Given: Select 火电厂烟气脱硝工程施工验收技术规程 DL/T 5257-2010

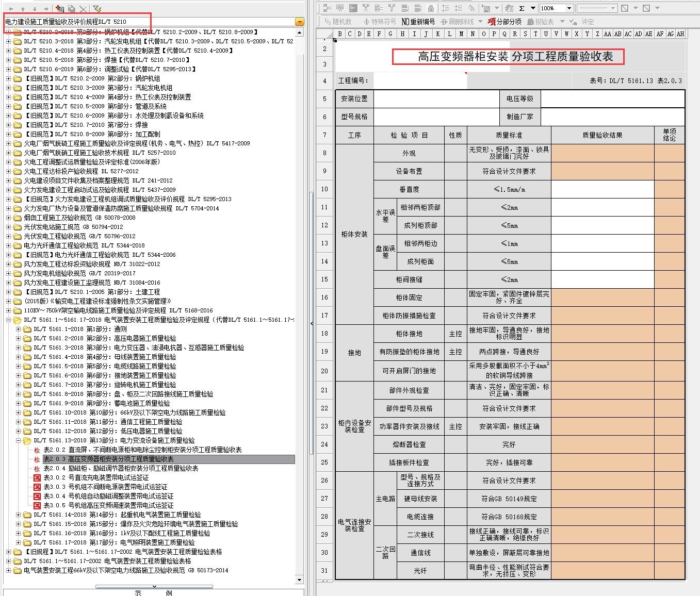Looking at the screenshot, I should point(100,153).
